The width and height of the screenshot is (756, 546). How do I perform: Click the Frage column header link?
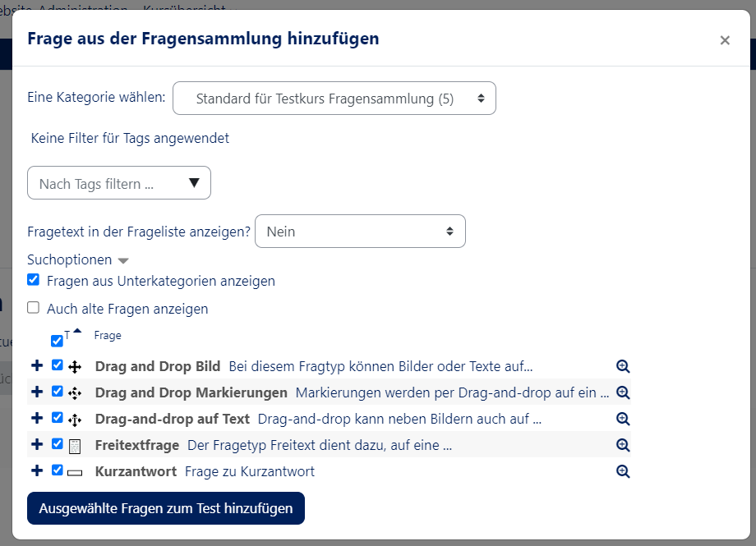pos(108,335)
